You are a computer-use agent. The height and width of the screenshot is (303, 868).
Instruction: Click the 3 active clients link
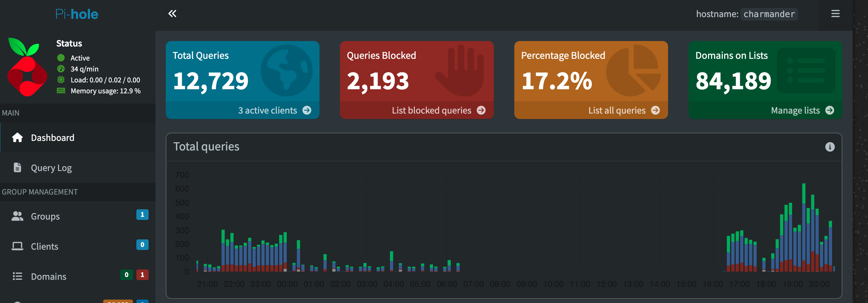(267, 110)
